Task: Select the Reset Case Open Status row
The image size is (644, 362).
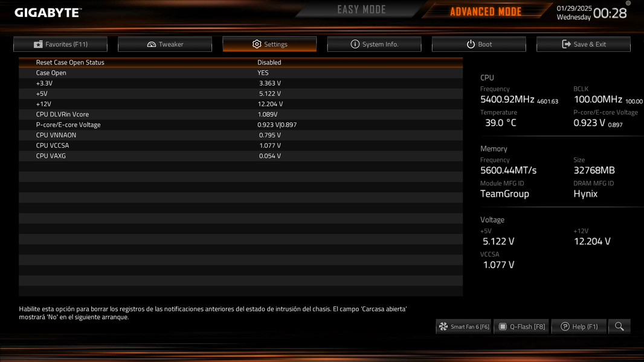Action: pos(240,62)
